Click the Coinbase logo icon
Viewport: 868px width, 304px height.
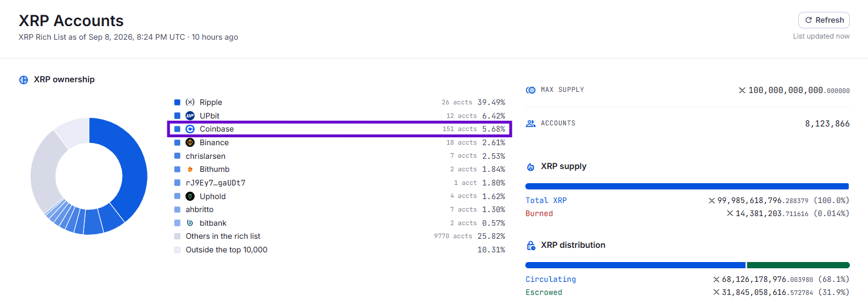[x=190, y=129]
